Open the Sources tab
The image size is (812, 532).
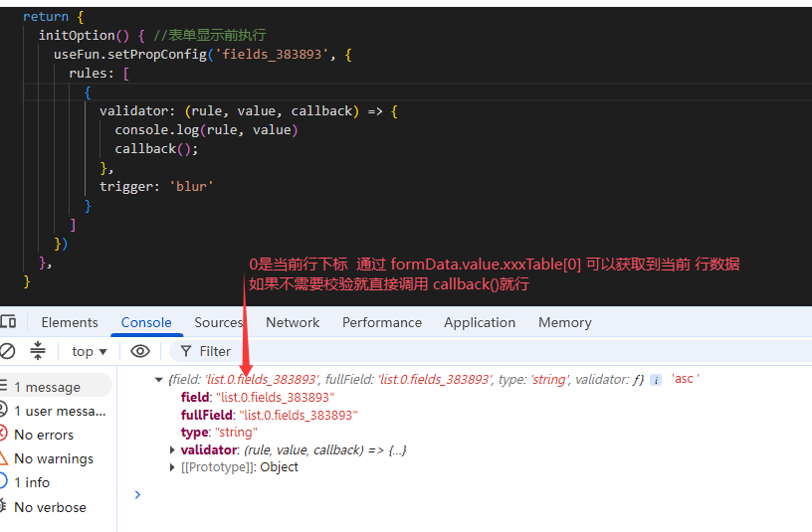click(x=219, y=322)
